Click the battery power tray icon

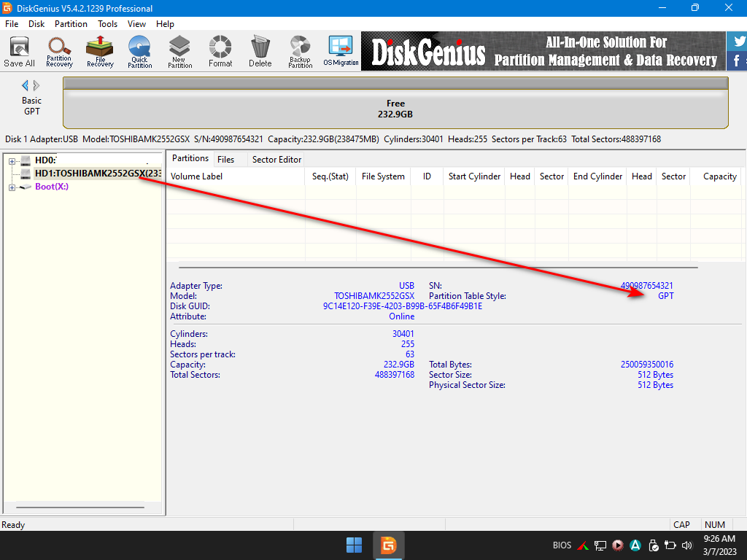click(670, 545)
